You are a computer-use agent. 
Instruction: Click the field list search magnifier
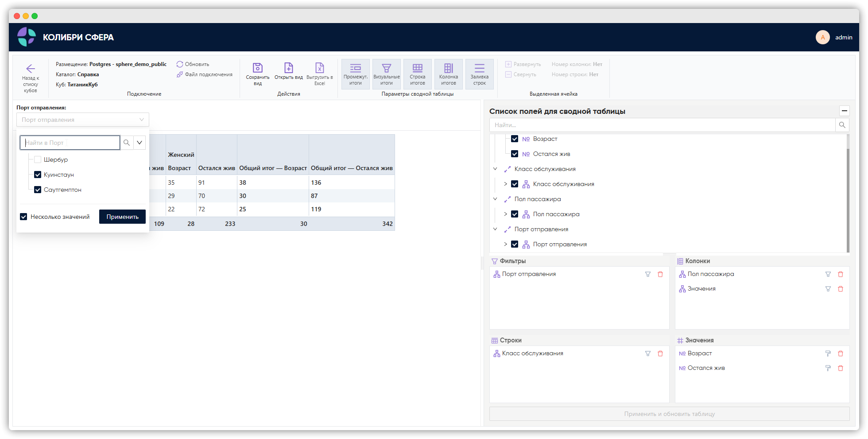[842, 125]
